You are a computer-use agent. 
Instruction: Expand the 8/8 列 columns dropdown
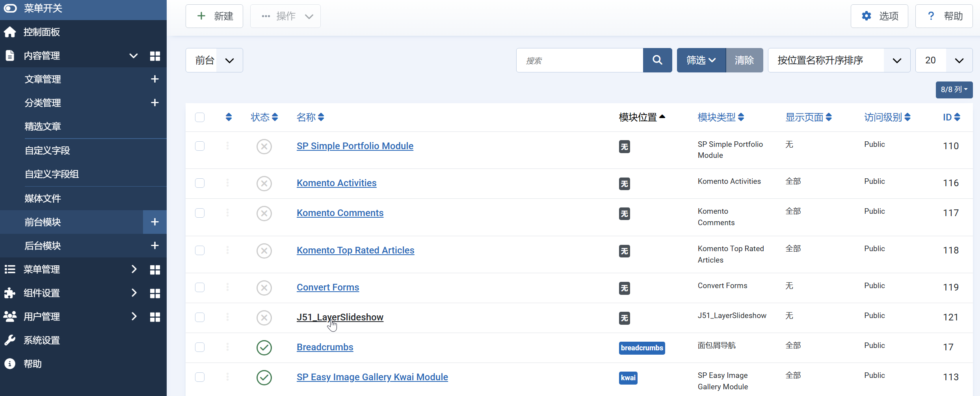point(954,90)
